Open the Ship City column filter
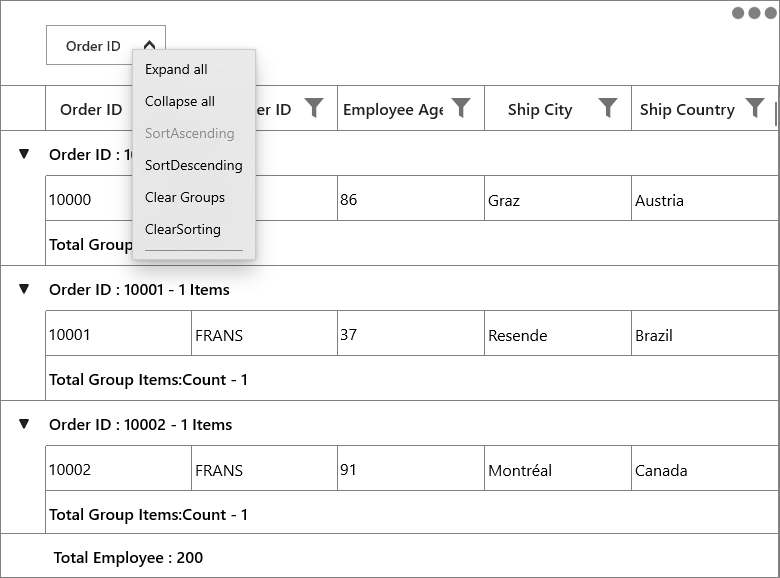This screenshot has height=578, width=780. click(608, 108)
